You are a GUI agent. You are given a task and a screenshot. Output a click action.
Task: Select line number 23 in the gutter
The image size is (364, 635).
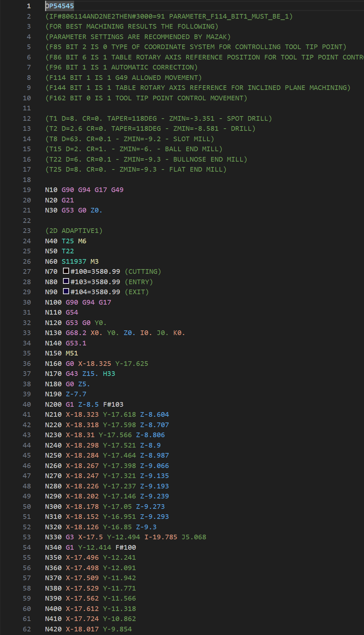(27, 231)
